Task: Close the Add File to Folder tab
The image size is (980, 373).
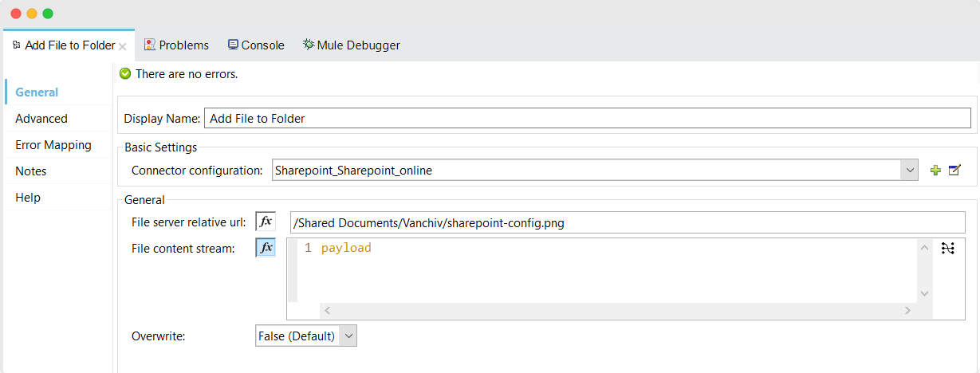Action: pos(123,46)
